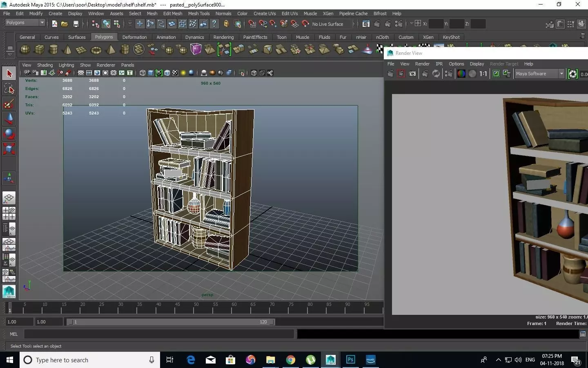Switch to the Animation shelf tab
The image size is (588, 368).
point(166,37)
